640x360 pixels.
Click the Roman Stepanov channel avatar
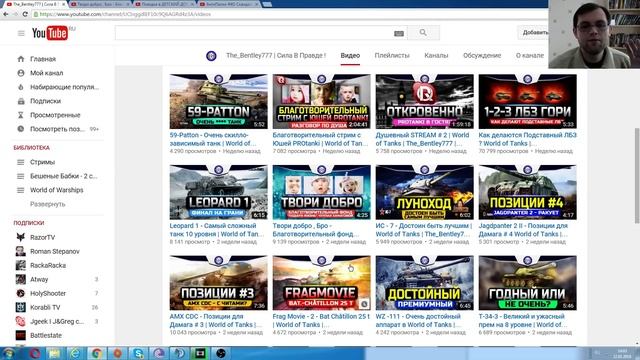click(20, 251)
